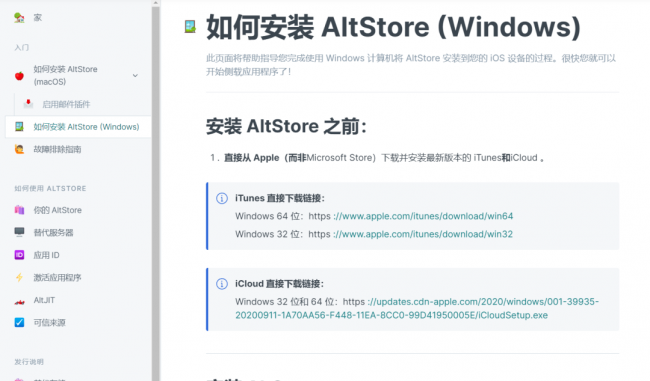This screenshot has width=650, height=381.
Task: Click the iCloud 直接下载链接 heading text
Action: (x=279, y=284)
